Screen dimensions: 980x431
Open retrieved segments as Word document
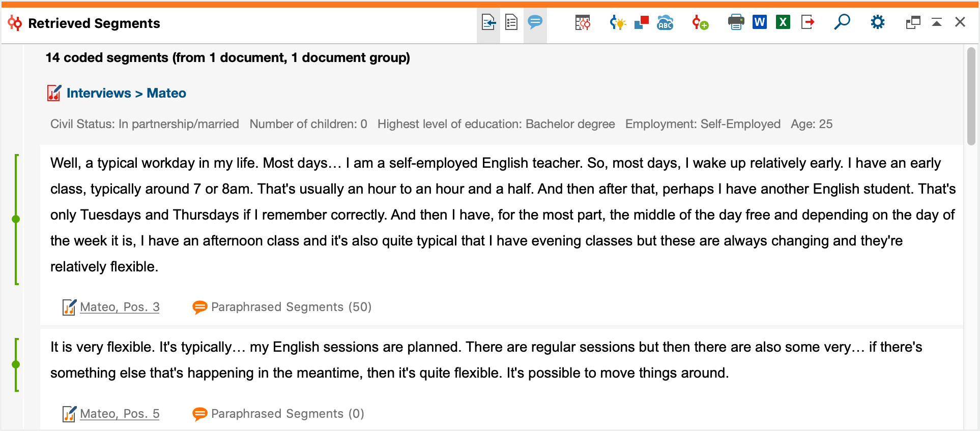(760, 22)
